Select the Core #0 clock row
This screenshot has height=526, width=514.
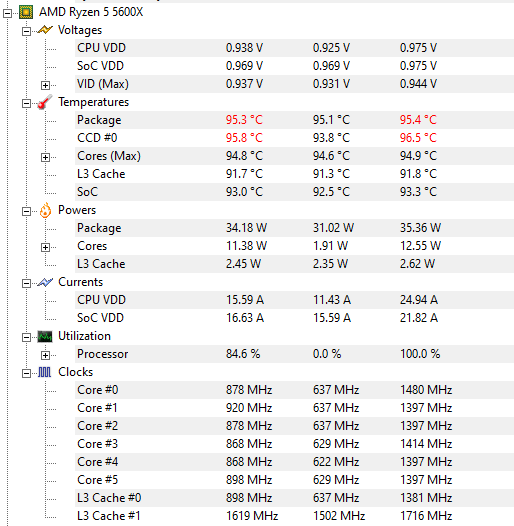[x=295, y=390]
